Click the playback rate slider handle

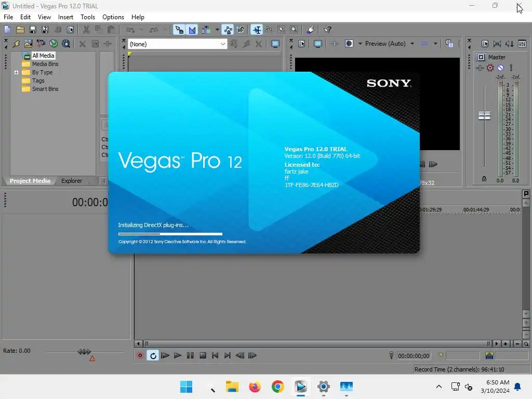click(x=84, y=352)
